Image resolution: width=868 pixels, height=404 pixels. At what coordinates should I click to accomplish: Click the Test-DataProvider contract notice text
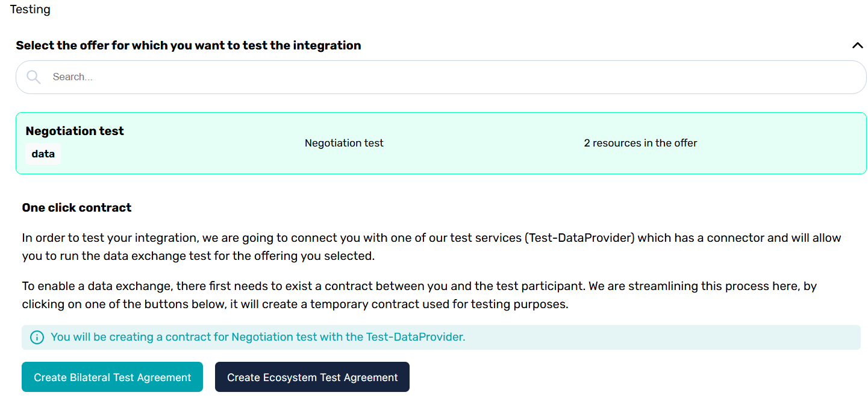258,337
